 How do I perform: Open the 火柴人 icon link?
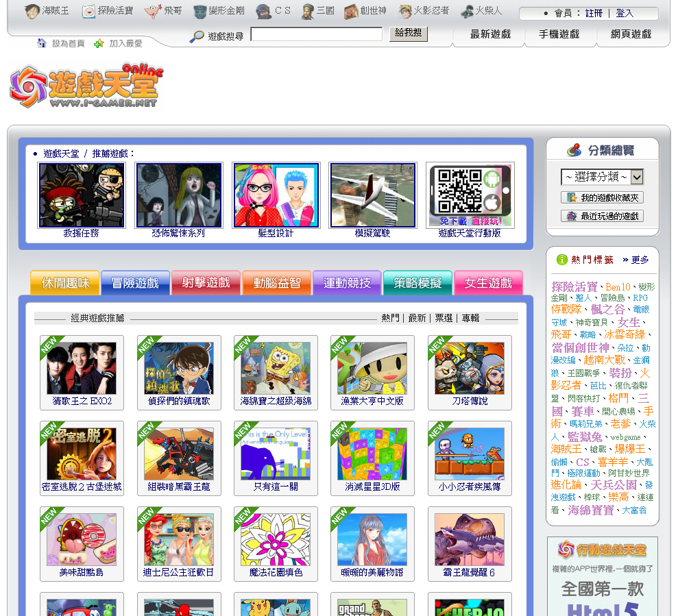pyautogui.click(x=467, y=12)
